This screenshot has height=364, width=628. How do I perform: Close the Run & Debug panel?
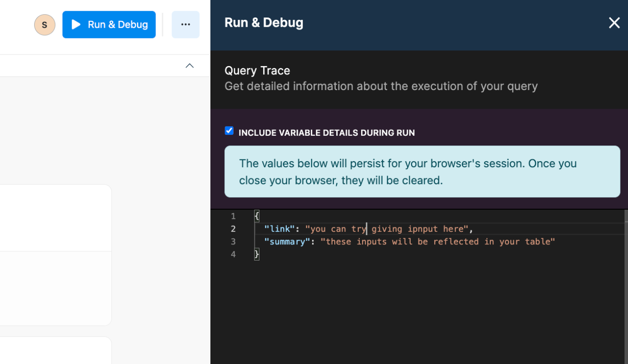tap(614, 23)
